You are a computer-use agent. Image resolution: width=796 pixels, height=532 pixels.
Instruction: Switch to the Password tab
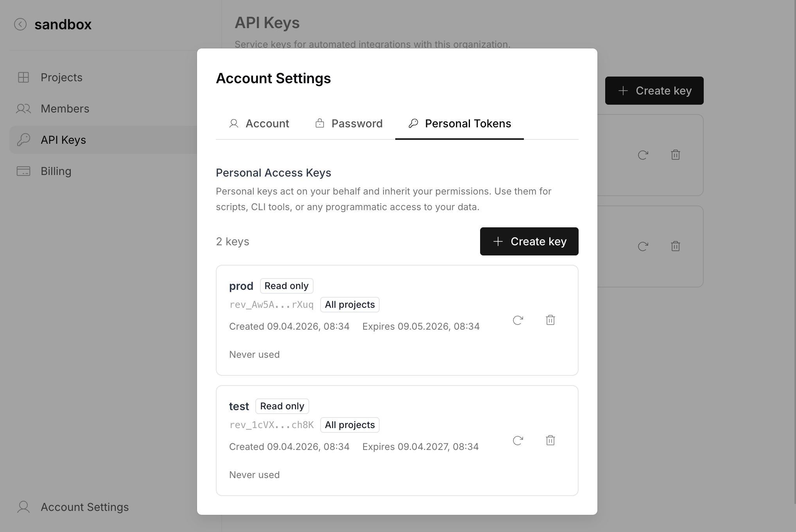pyautogui.click(x=348, y=123)
